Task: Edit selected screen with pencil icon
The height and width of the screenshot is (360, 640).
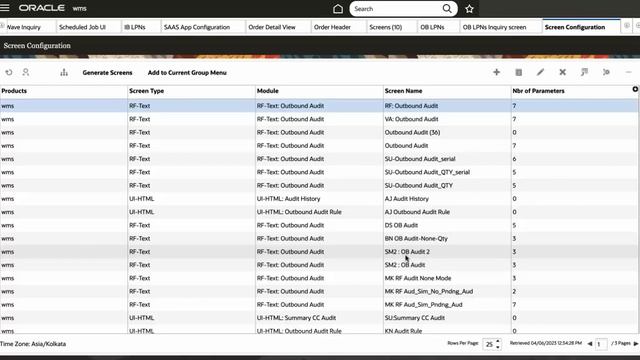Action: tap(540, 72)
